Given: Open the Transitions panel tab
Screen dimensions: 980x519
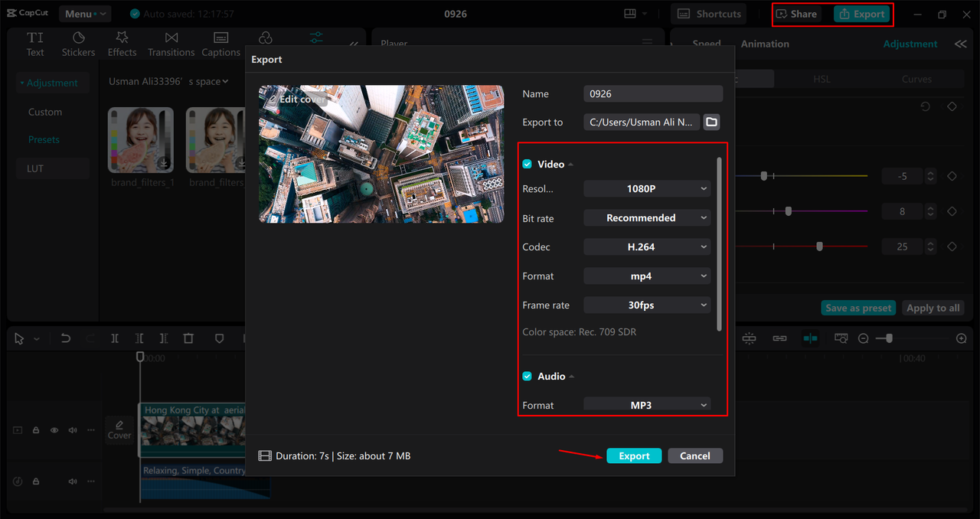Looking at the screenshot, I should [x=171, y=44].
